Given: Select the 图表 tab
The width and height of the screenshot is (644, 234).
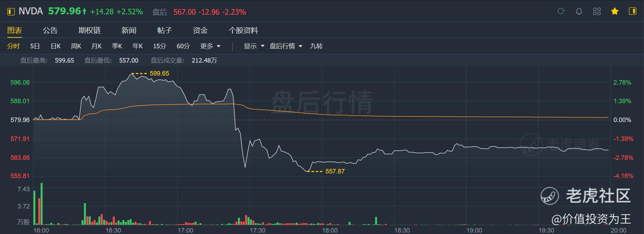Looking at the screenshot, I should tap(15, 30).
